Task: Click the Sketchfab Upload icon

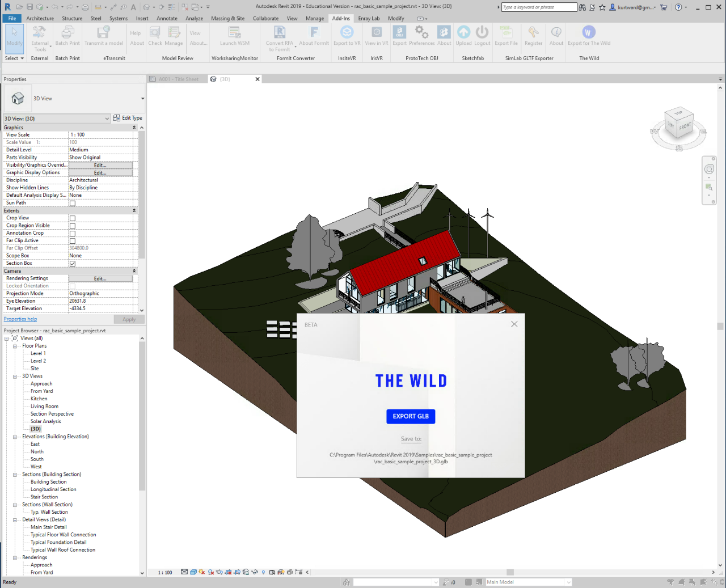Action: pos(463,32)
